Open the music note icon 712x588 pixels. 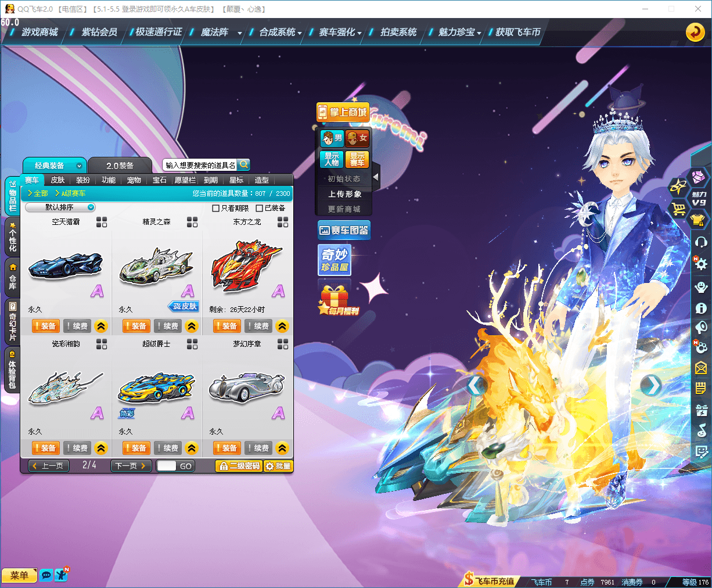tap(702, 430)
